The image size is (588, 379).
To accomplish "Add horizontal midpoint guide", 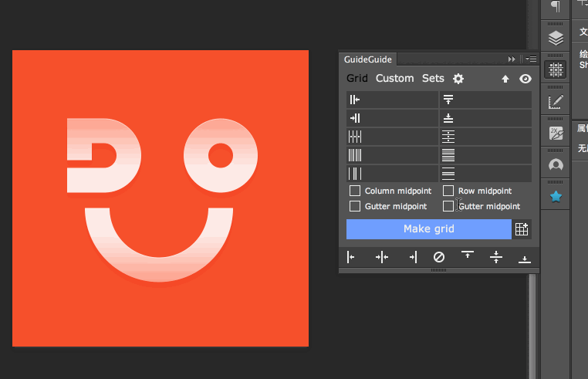I will (x=495, y=257).
